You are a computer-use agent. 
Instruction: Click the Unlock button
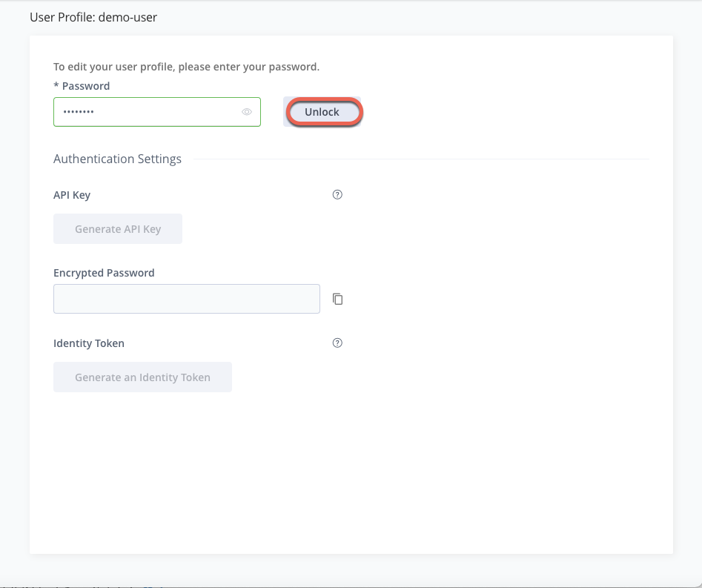[322, 112]
